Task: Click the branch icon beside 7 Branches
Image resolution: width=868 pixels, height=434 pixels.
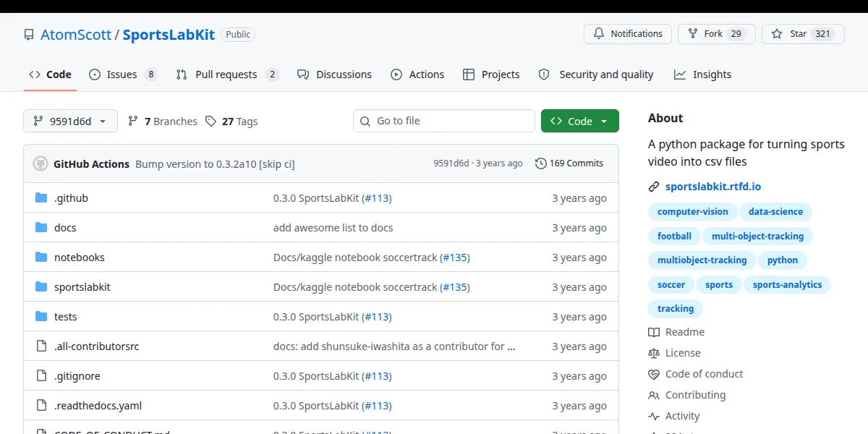Action: tap(133, 121)
